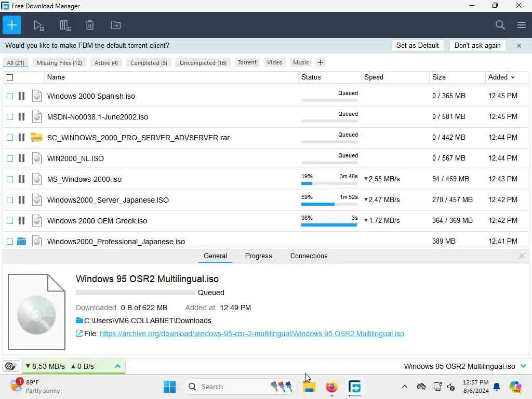
Task: Check MS_Windows-2000.iso checkbox
Action: click(10, 179)
